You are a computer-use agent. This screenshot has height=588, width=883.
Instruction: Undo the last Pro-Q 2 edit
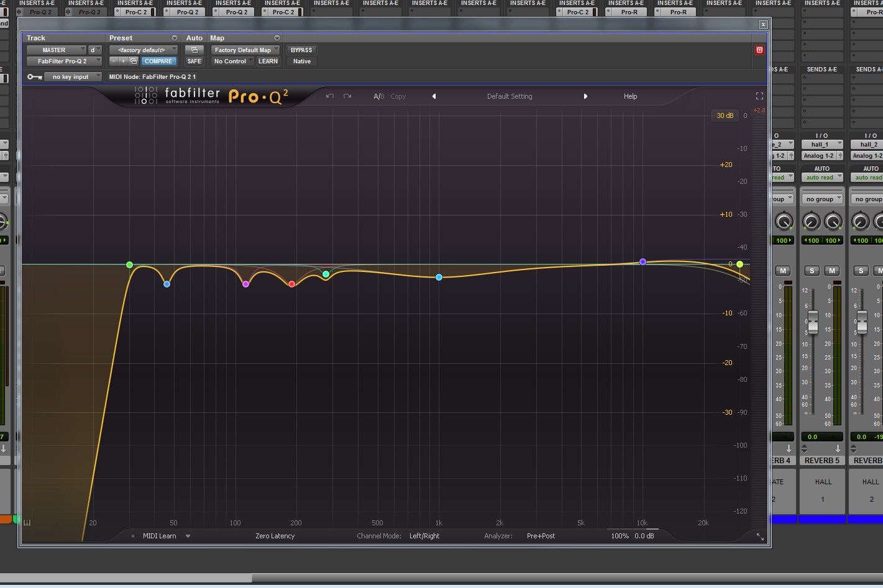330,96
